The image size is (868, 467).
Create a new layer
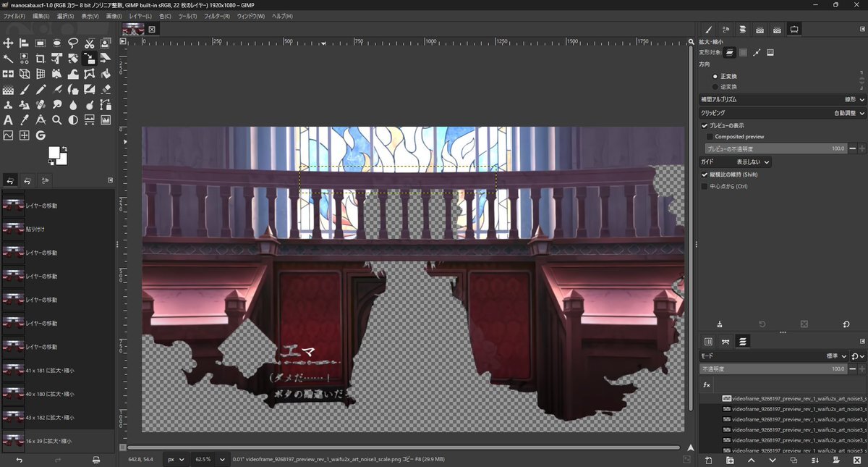click(x=708, y=460)
